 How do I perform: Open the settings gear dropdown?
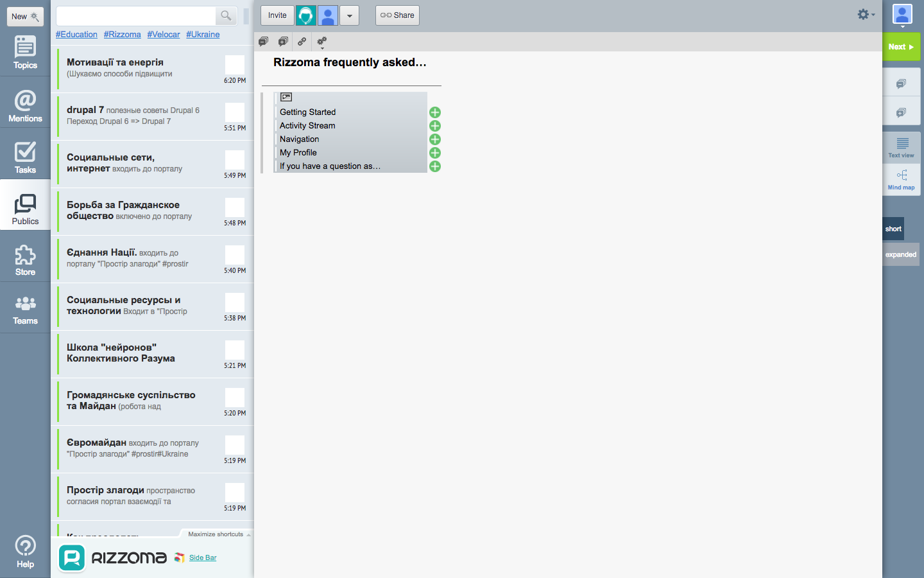pyautogui.click(x=866, y=14)
